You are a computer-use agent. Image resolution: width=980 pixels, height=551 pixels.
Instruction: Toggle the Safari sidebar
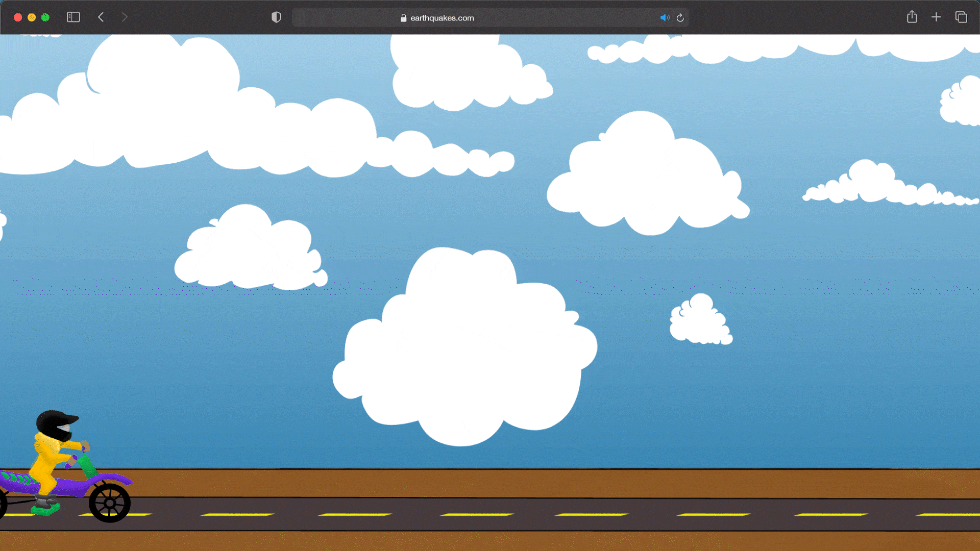(73, 17)
